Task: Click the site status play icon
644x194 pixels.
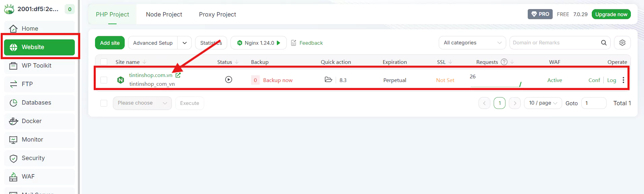Action: [x=228, y=80]
